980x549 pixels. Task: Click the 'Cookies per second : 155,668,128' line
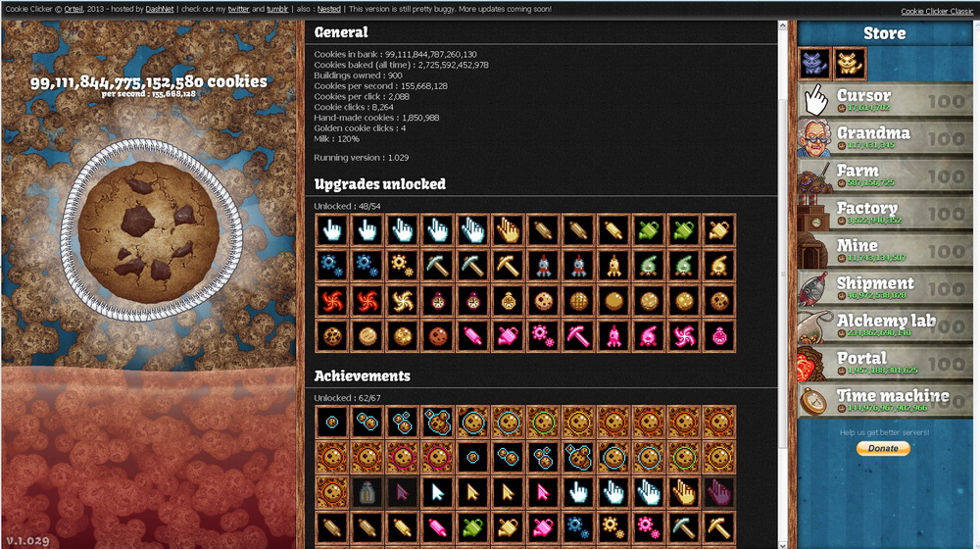coord(380,85)
